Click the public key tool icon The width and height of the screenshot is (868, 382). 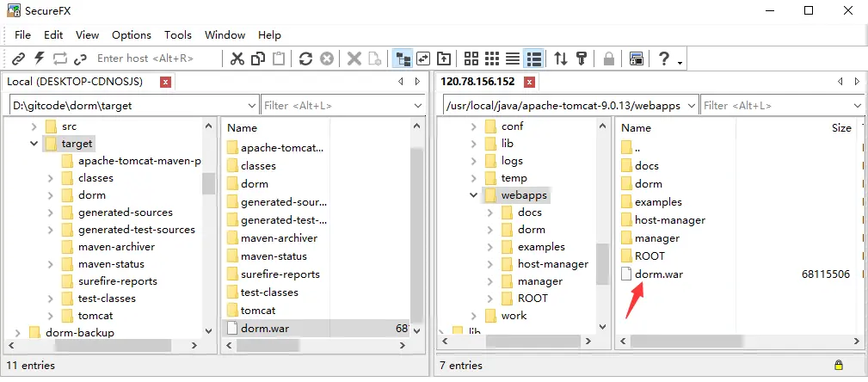(582, 59)
